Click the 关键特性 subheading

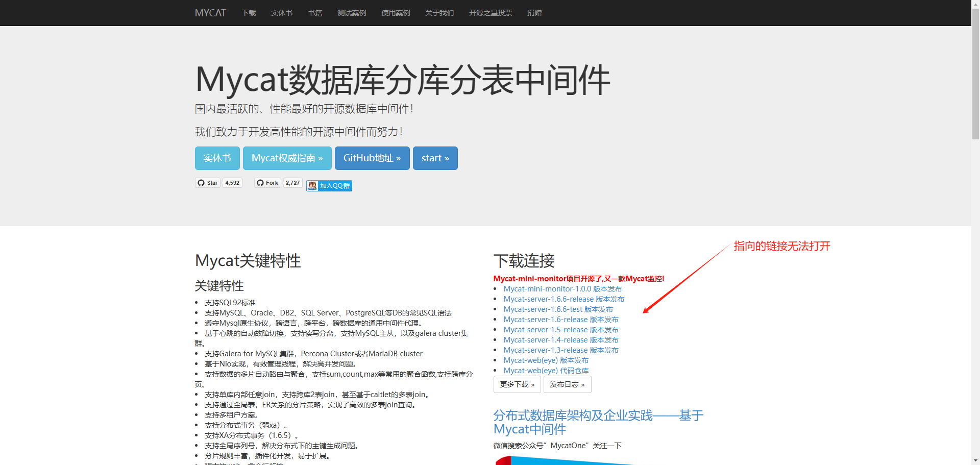[219, 286]
